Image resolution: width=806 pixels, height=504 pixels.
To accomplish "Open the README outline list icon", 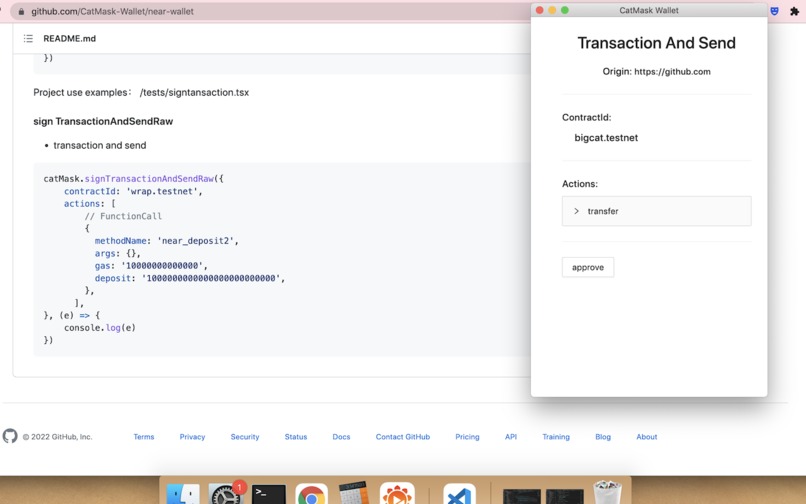I will point(28,39).
